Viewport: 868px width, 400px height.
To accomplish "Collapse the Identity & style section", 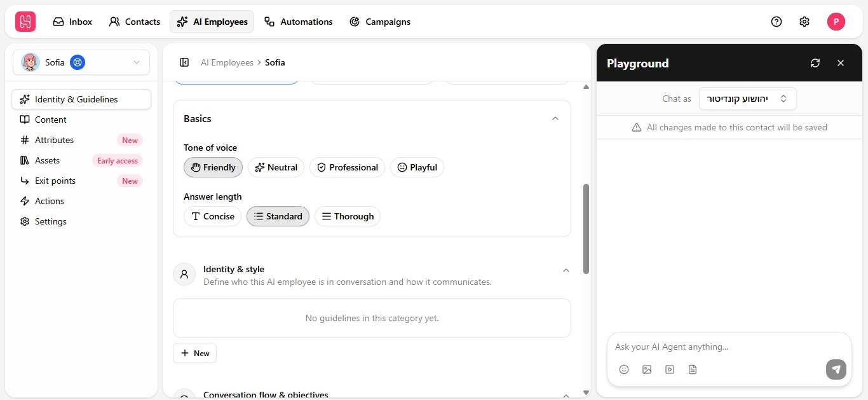I will pyautogui.click(x=566, y=270).
